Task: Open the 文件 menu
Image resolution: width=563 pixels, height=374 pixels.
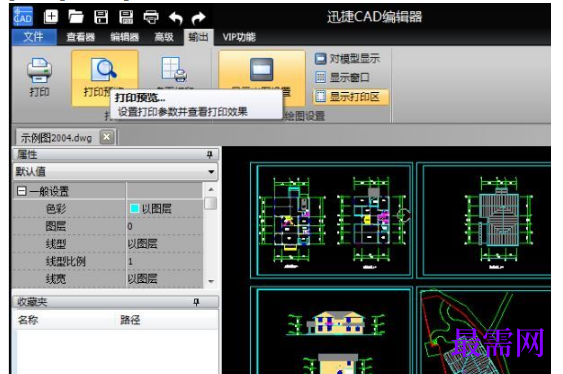Action: [x=34, y=37]
